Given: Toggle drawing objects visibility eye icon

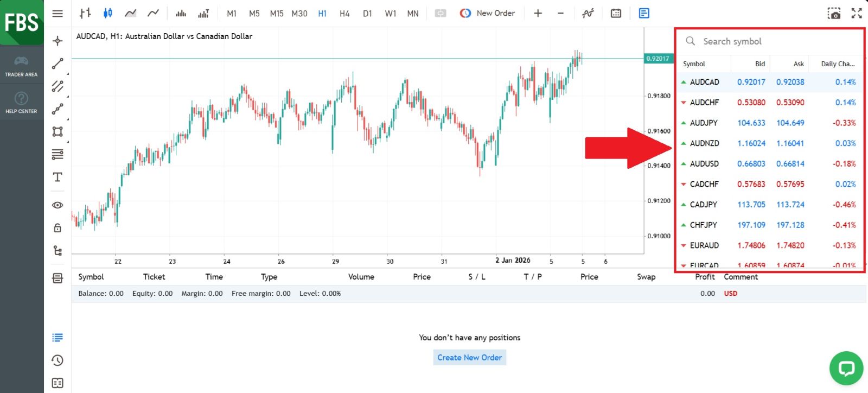Looking at the screenshot, I should pos(58,205).
